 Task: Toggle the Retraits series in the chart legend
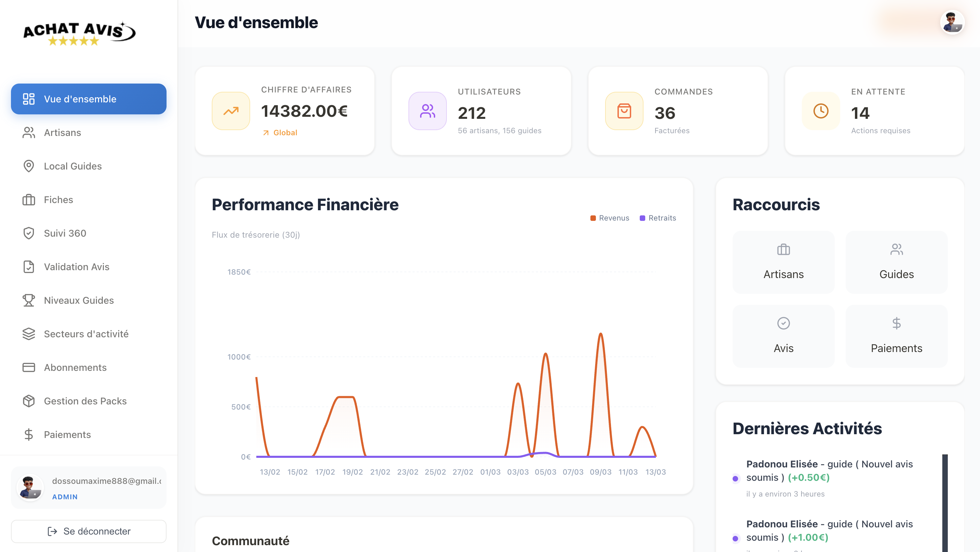click(658, 218)
